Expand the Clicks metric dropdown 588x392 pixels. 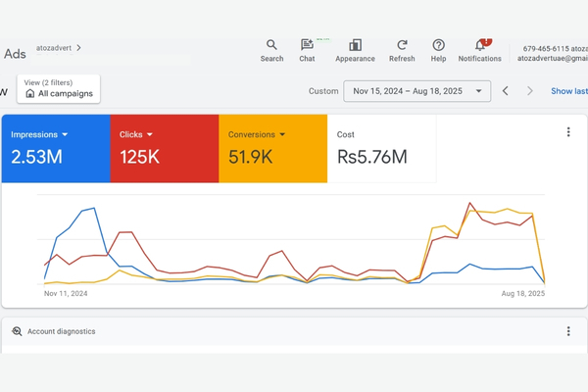[150, 134]
